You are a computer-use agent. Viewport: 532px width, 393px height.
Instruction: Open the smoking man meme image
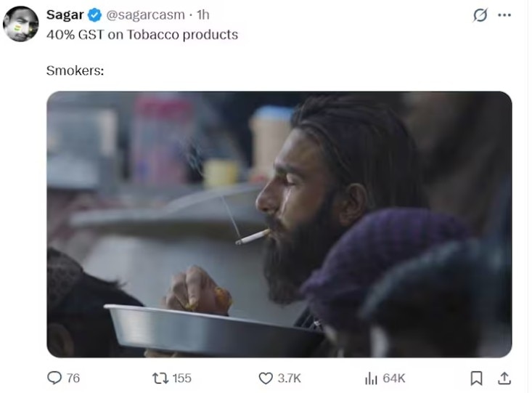(279, 224)
